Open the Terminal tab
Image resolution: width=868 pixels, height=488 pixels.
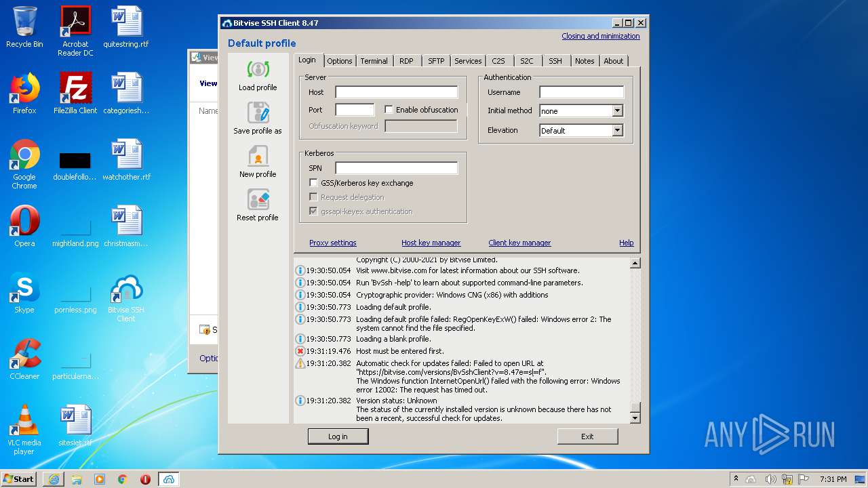click(x=374, y=61)
